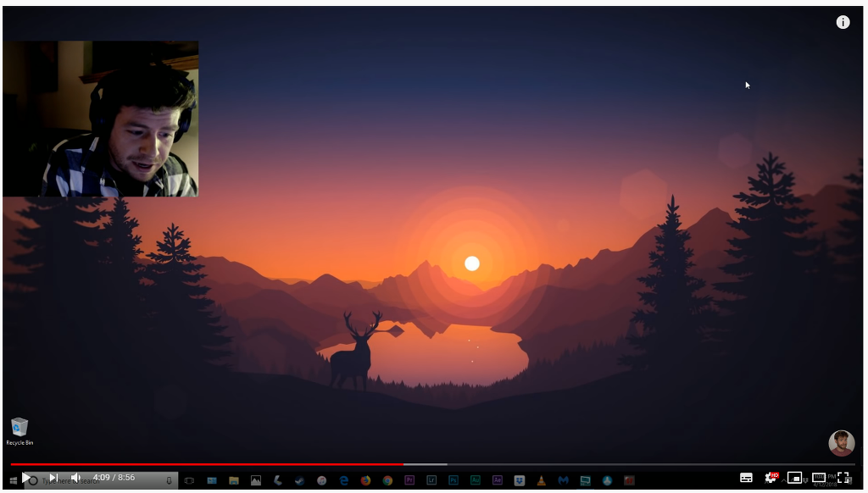Launch Microsoft Edge from the taskbar
Screen dimensions: 868x493
click(x=344, y=481)
